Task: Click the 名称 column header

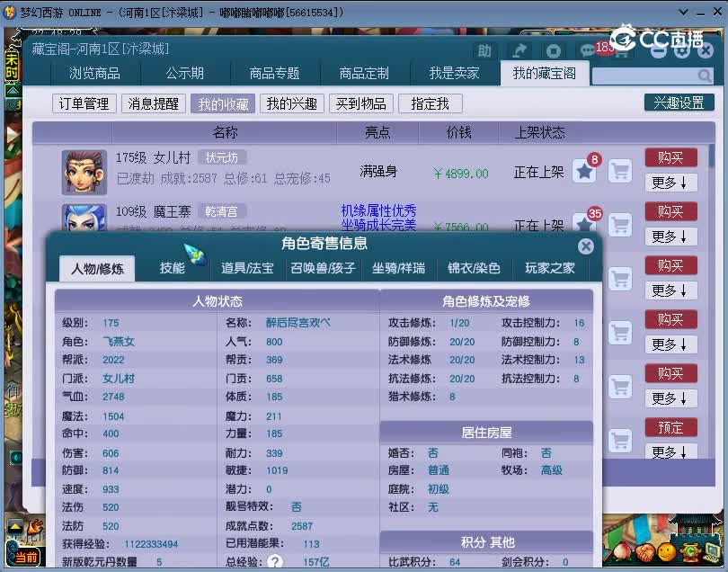Action: [x=226, y=133]
